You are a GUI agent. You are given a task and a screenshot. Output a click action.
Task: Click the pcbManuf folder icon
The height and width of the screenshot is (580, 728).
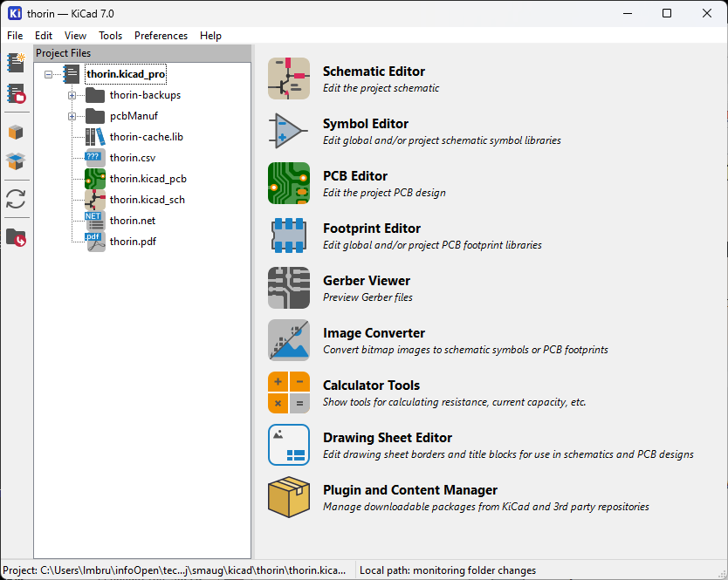coord(95,116)
